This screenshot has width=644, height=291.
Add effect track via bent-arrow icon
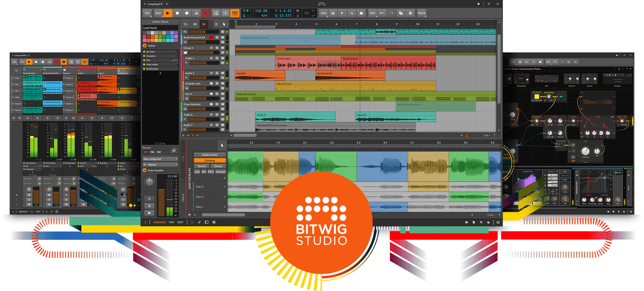click(x=352, y=13)
